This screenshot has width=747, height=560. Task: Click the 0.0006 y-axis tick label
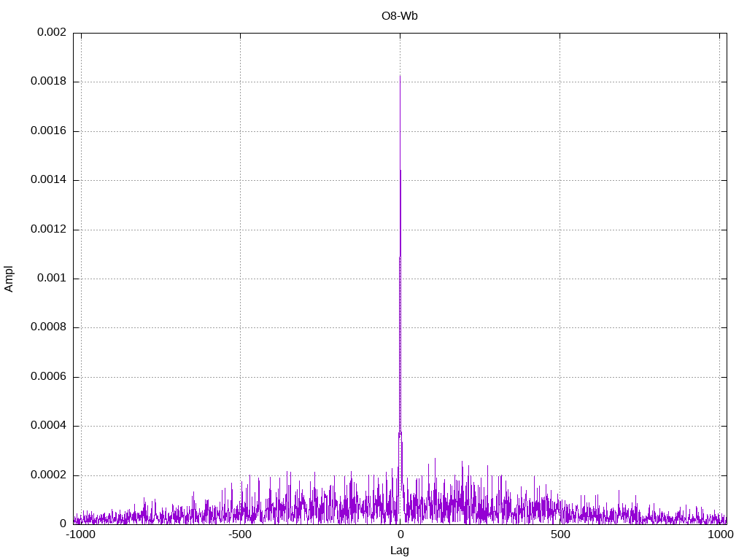[48, 377]
